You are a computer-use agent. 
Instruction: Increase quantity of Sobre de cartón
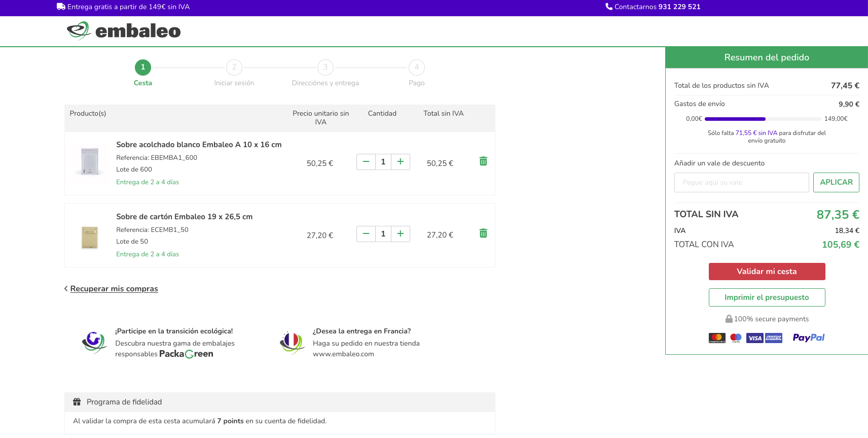(401, 234)
